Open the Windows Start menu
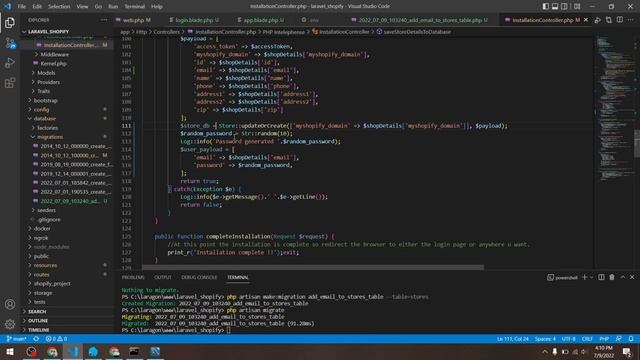The height and width of the screenshot is (360, 640). 10,351
